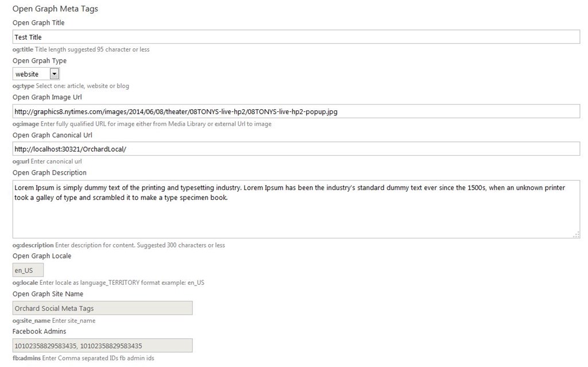Click the "Open Graph Locale" label
The height and width of the screenshot is (367, 588).
click(x=42, y=256)
